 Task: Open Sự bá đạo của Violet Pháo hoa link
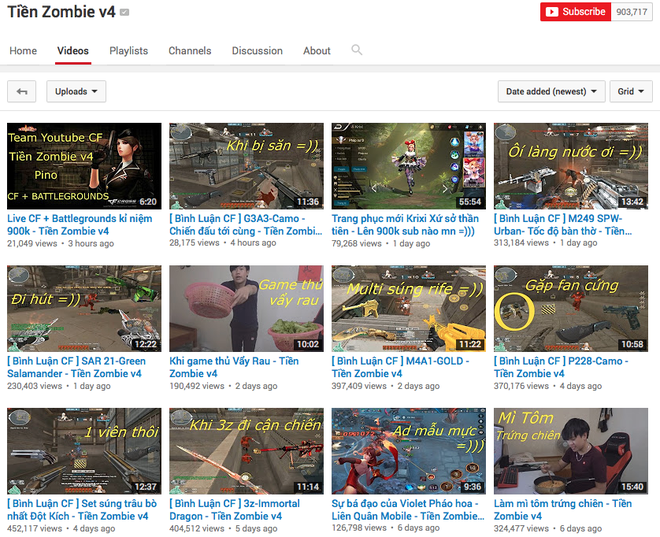click(408, 510)
